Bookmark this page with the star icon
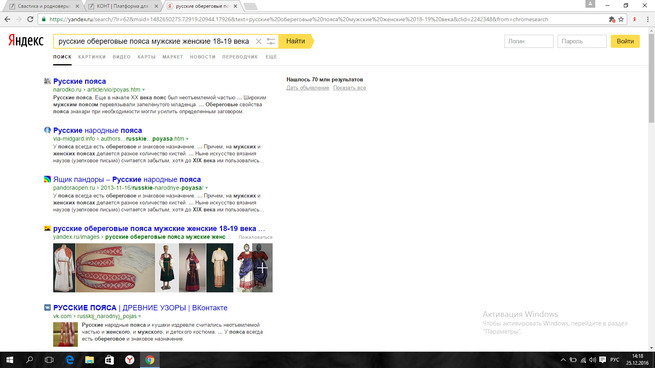This screenshot has width=655, height=368. point(621,19)
